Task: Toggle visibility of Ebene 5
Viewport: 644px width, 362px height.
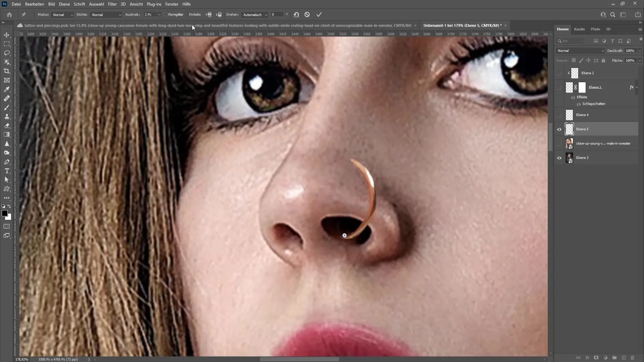Action: (558, 129)
